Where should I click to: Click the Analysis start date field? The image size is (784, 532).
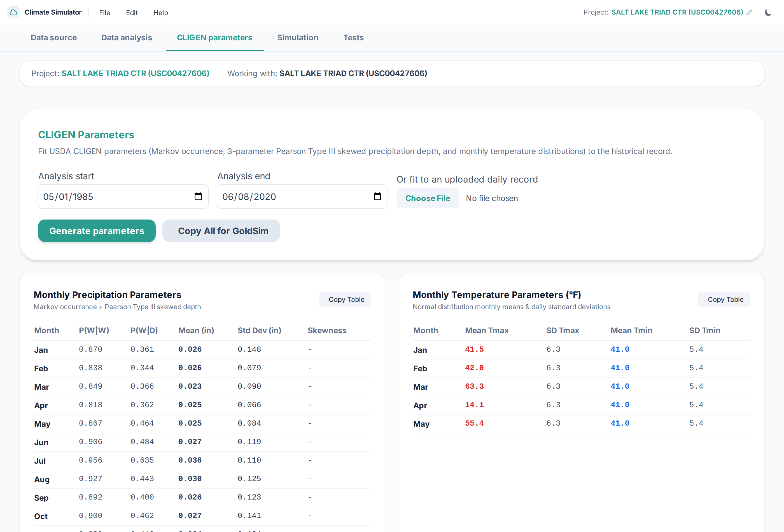tap(123, 196)
